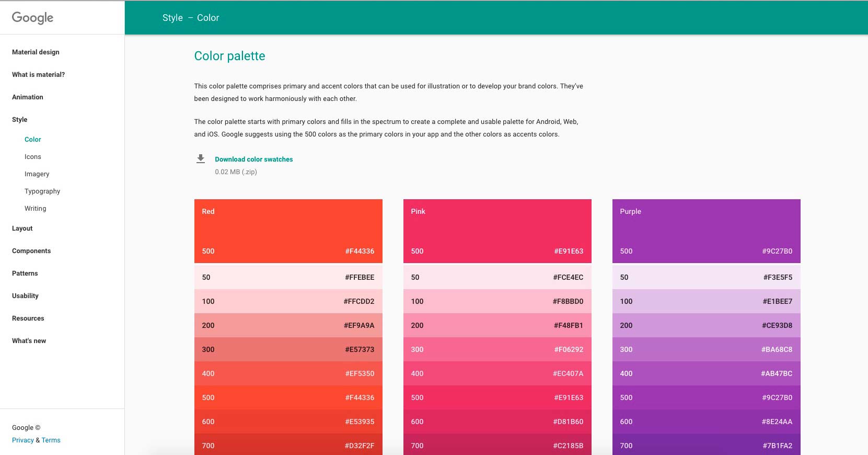Open the What's new page
The width and height of the screenshot is (868, 455).
click(x=29, y=340)
